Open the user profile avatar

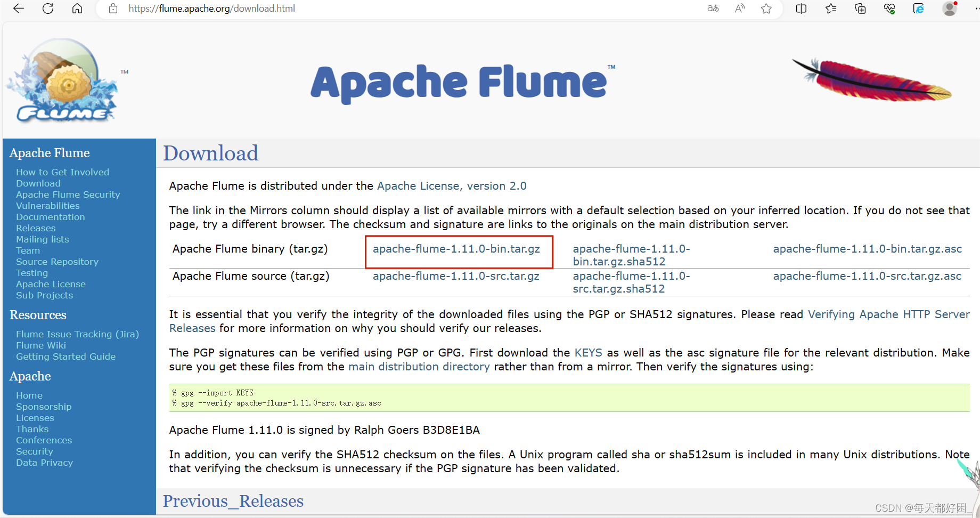point(949,9)
